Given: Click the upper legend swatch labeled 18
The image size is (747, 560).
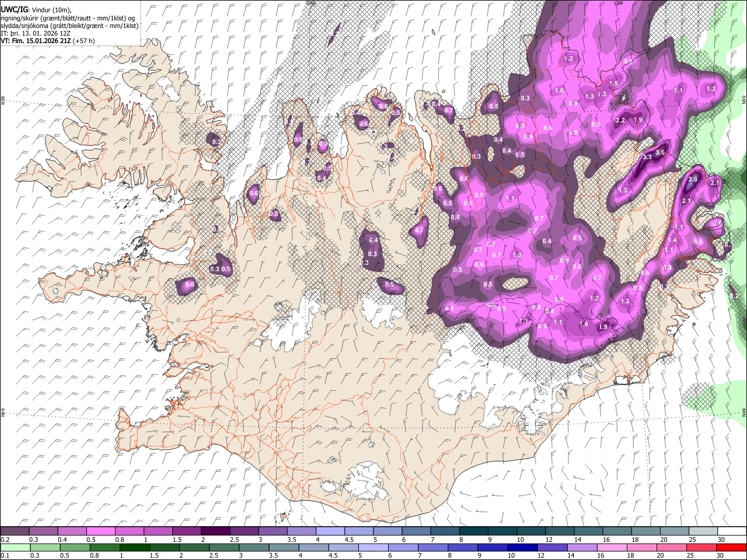Looking at the screenshot, I should (645, 531).
